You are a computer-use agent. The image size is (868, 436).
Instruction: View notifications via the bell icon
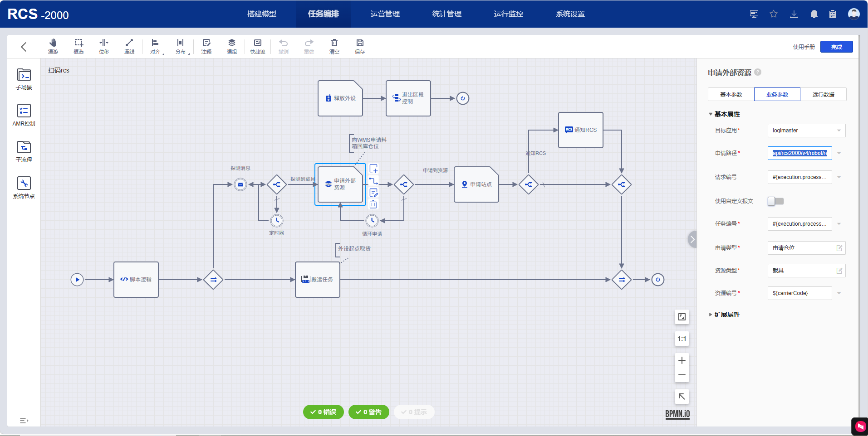[814, 14]
